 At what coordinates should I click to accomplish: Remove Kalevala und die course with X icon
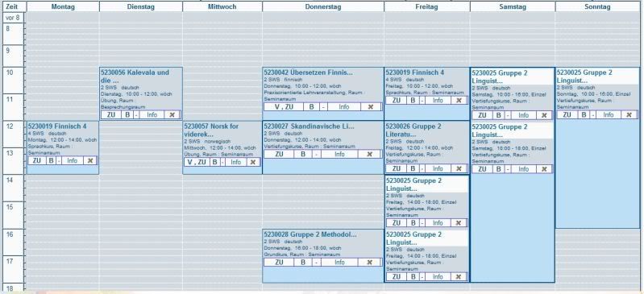(x=172, y=115)
